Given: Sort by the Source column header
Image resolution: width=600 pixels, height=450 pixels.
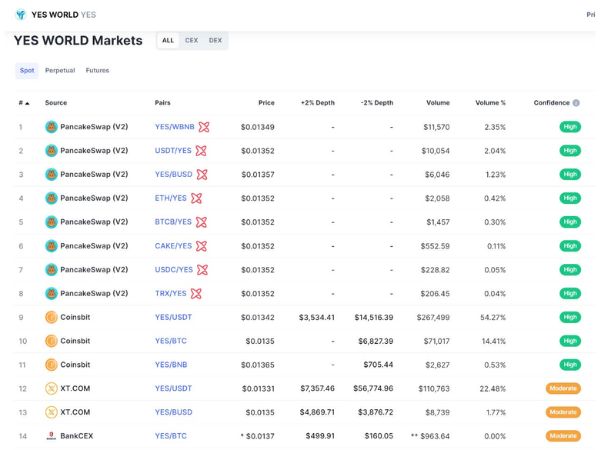Looking at the screenshot, I should [x=56, y=103].
